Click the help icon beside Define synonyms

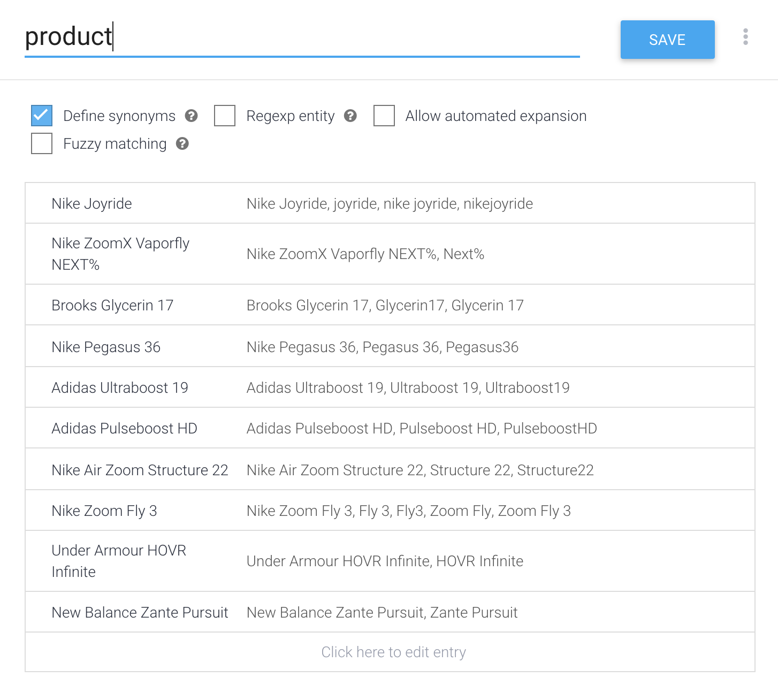[x=191, y=116]
